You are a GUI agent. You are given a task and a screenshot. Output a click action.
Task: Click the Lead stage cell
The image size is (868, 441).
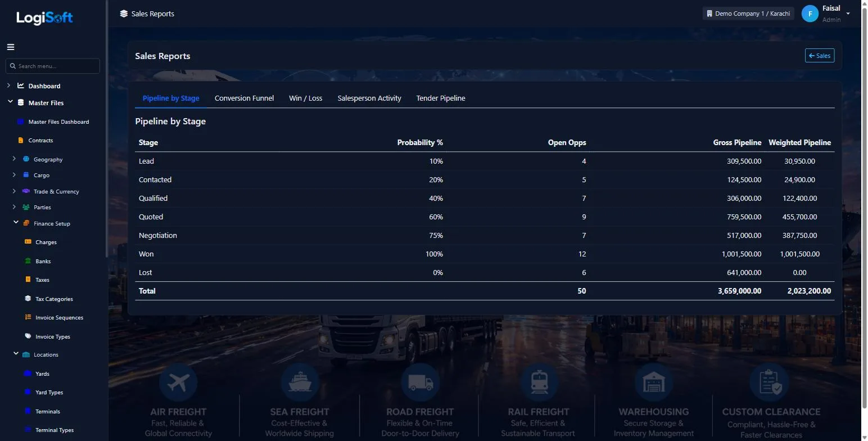click(146, 161)
